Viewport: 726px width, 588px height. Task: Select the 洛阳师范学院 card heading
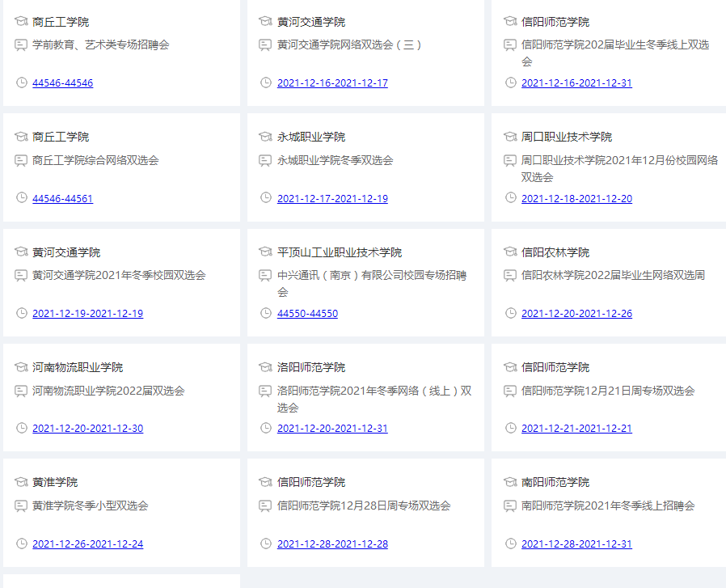pos(311,367)
